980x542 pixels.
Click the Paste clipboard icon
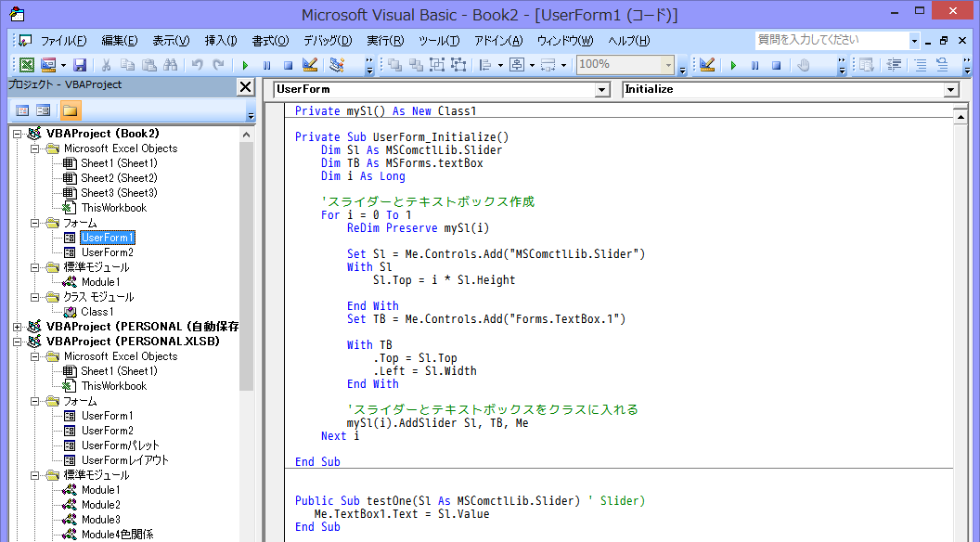pyautogui.click(x=148, y=64)
